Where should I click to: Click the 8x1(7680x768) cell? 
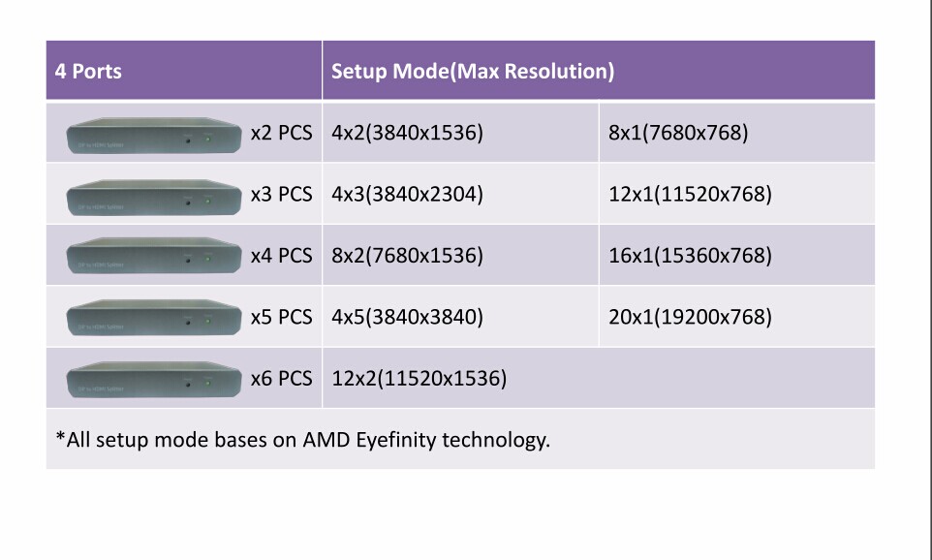tap(737, 133)
